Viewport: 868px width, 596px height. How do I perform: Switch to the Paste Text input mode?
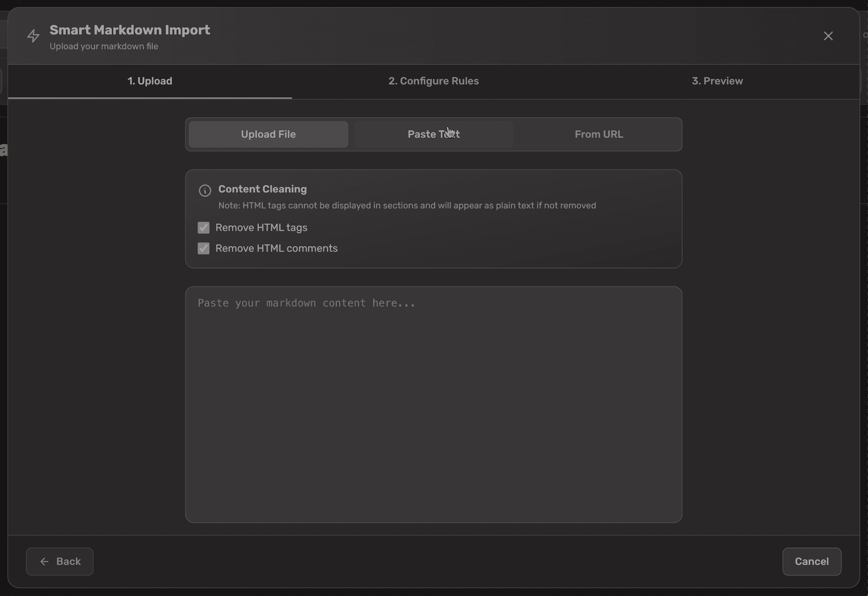pyautogui.click(x=433, y=134)
